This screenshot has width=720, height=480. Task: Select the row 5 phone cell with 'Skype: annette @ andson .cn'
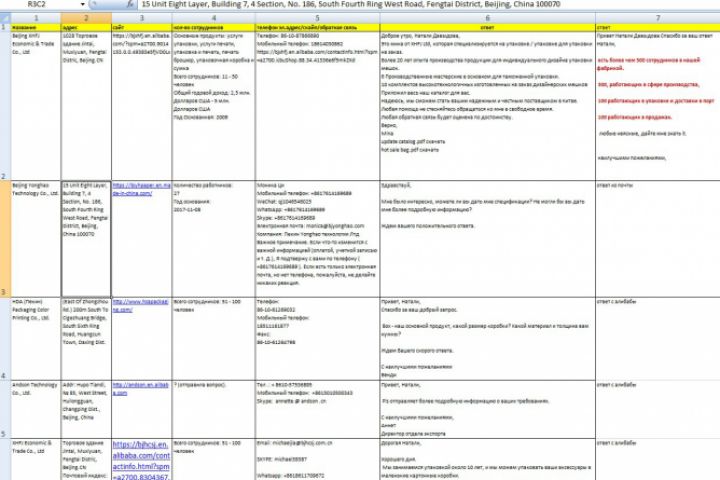317,409
